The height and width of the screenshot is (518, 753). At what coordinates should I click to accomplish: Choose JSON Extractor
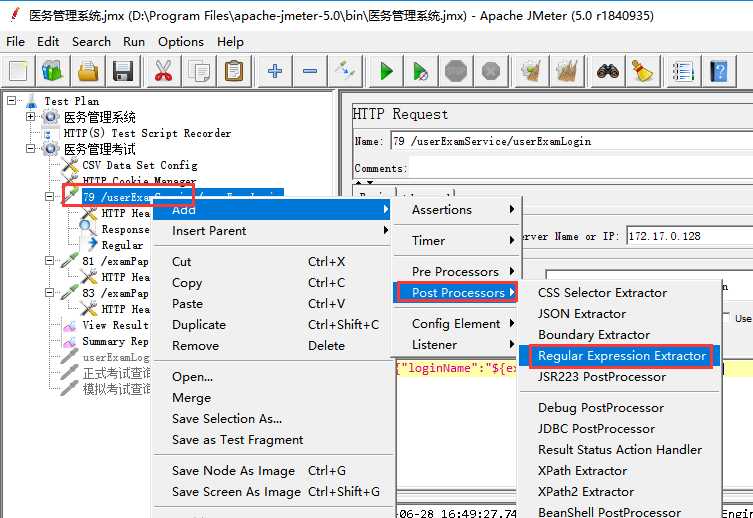[x=619, y=314]
